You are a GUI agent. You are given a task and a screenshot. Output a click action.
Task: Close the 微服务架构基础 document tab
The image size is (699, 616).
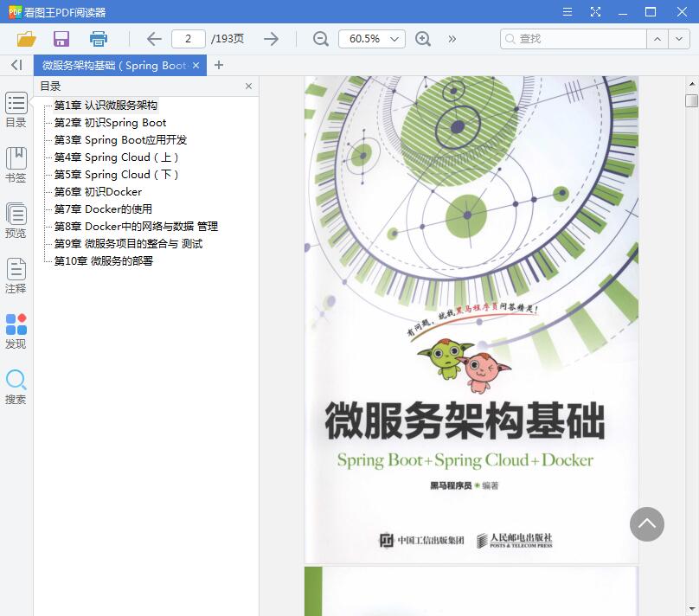pos(196,65)
